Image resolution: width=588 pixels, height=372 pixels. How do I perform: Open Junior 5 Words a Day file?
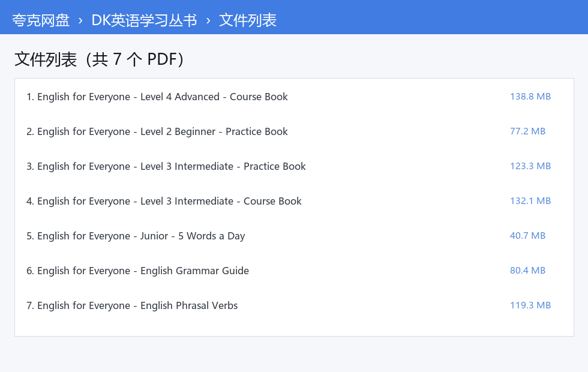point(136,236)
